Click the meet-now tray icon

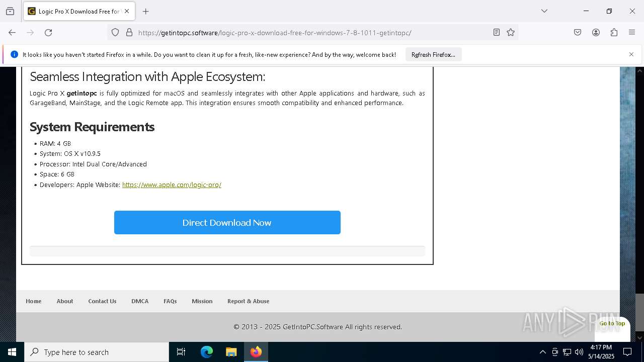point(555,352)
